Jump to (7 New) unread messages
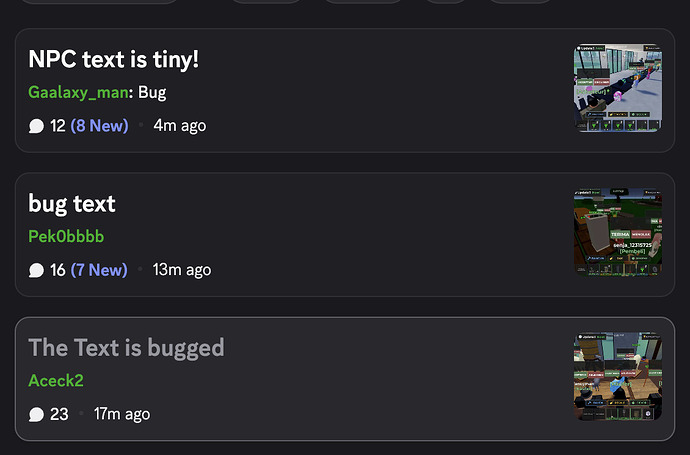Viewport: 690px width, 455px height. pos(99,270)
